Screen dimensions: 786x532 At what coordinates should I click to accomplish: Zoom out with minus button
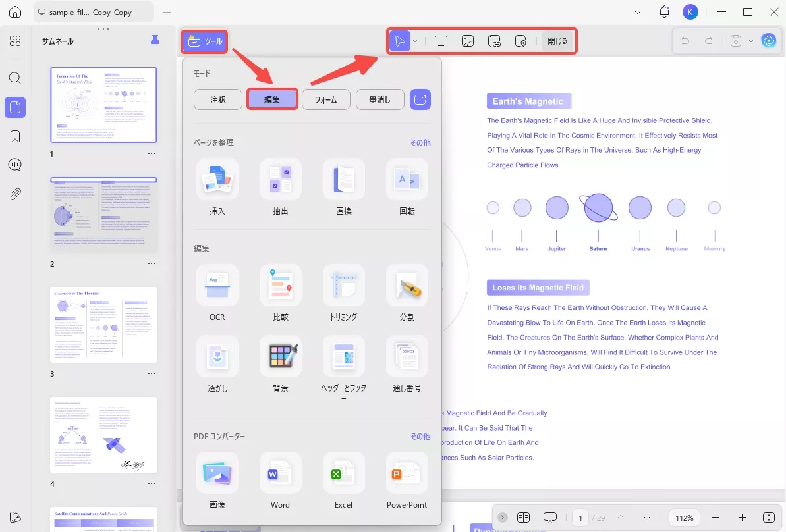(716, 518)
